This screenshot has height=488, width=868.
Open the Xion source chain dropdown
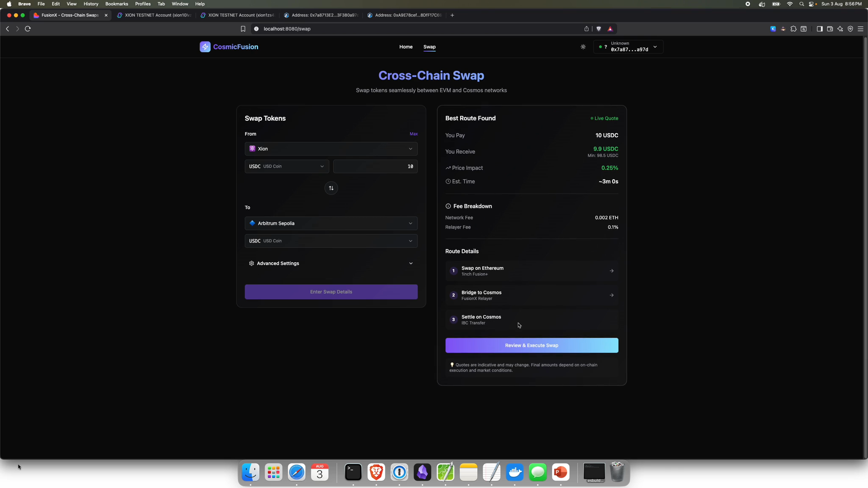(331, 148)
